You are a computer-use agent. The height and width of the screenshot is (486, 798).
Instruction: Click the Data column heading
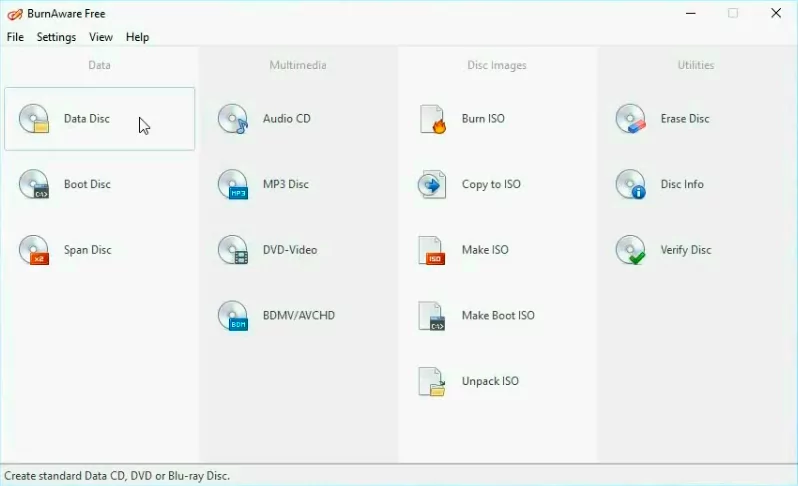coord(99,65)
